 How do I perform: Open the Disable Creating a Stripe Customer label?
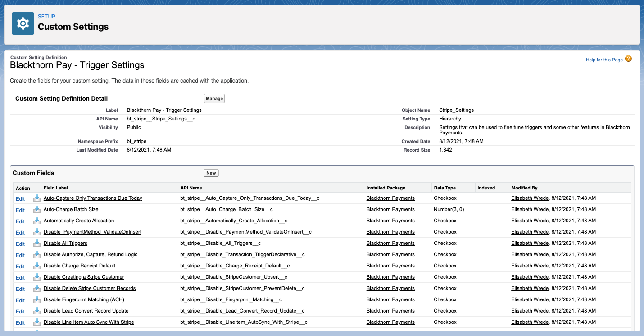84,277
